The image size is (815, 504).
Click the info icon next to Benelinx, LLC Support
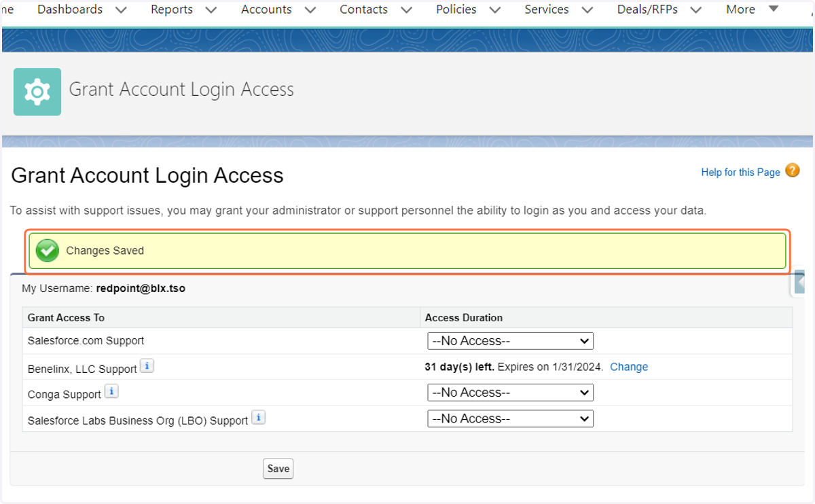coord(147,366)
